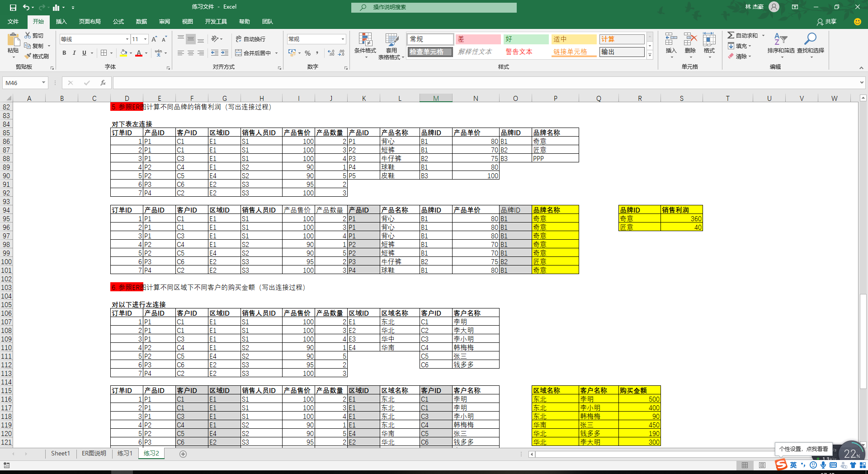Viewport: 868px width, 474px height.
Task: Click the insert function fx icon
Action: click(103, 83)
